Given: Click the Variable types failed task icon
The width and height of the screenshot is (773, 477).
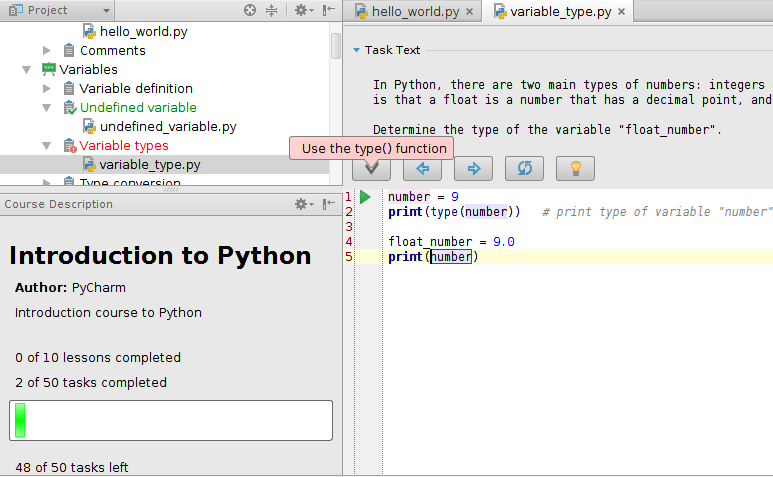Looking at the screenshot, I should coord(70,146).
